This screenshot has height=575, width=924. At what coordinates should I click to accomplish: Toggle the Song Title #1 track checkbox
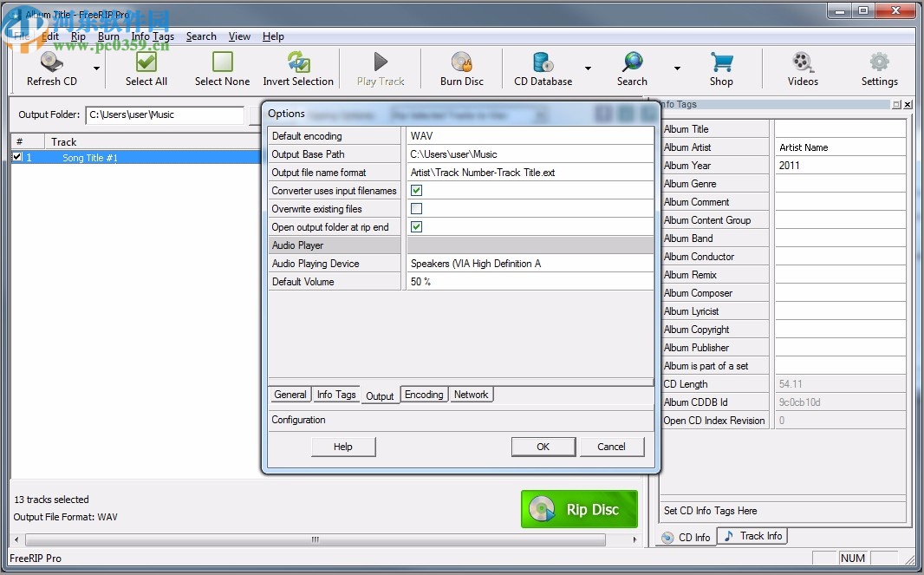point(16,157)
